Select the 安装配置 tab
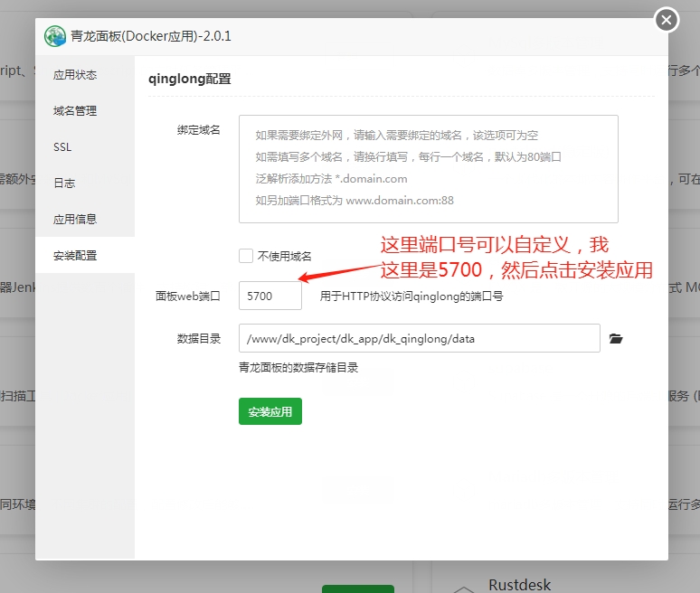Viewport: 700px width, 593px height. pos(75,256)
